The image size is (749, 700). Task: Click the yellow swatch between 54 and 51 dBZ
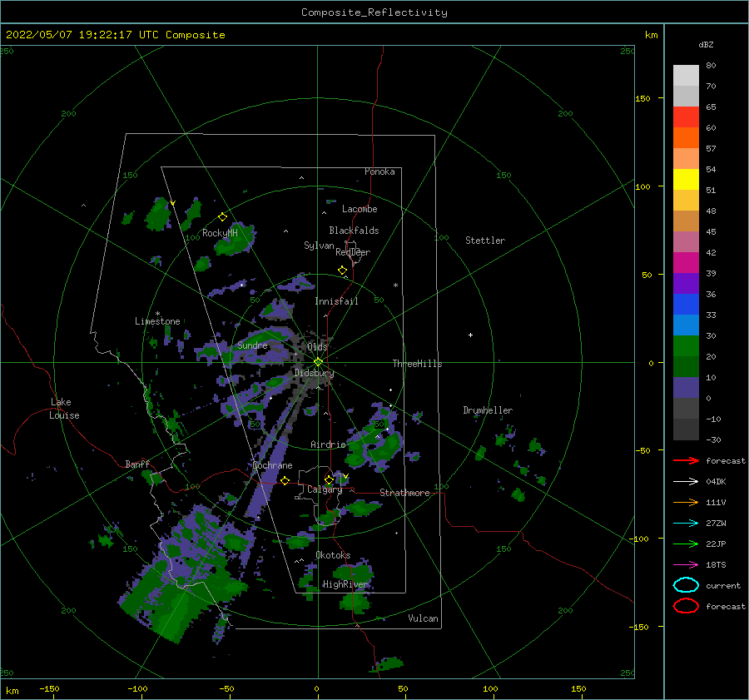(x=686, y=180)
